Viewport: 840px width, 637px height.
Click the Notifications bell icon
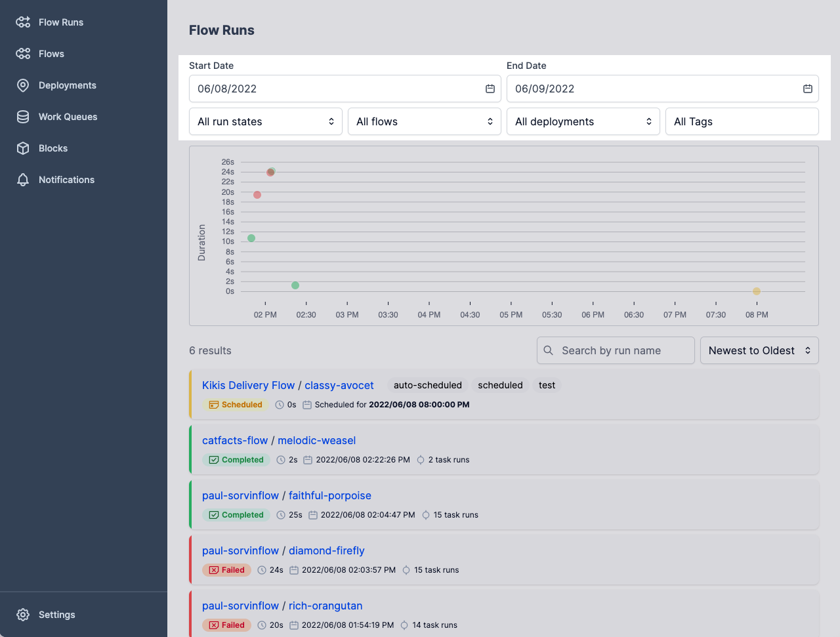click(23, 180)
